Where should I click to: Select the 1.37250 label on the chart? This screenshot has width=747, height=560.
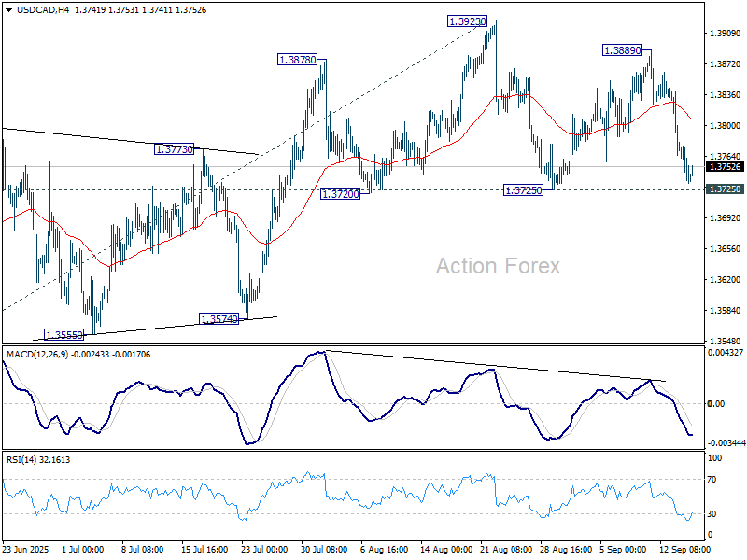pos(522,189)
